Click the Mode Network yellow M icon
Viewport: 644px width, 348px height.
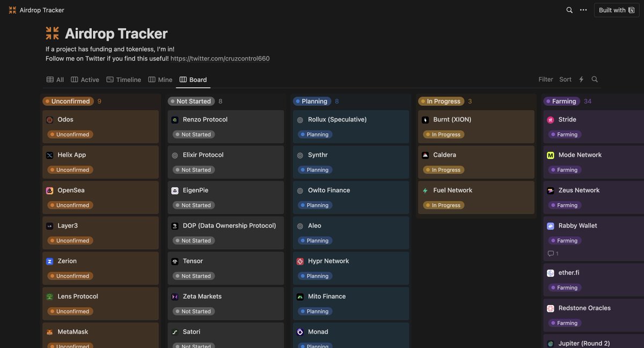tap(551, 155)
